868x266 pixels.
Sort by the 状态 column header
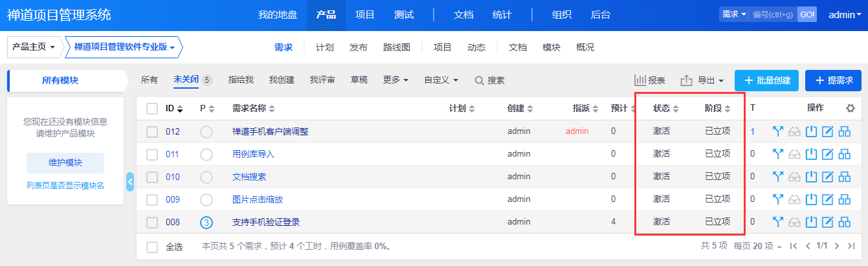(x=665, y=108)
